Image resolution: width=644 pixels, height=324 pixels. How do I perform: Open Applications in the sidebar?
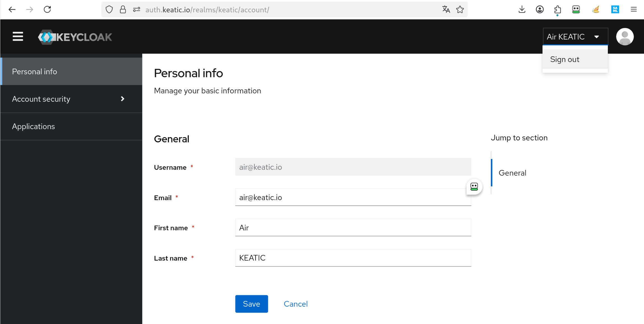(34, 126)
